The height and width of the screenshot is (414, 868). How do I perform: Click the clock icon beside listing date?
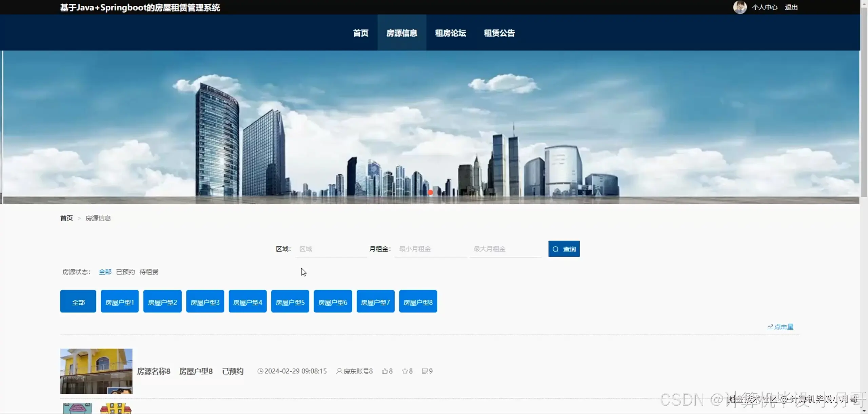(x=260, y=371)
